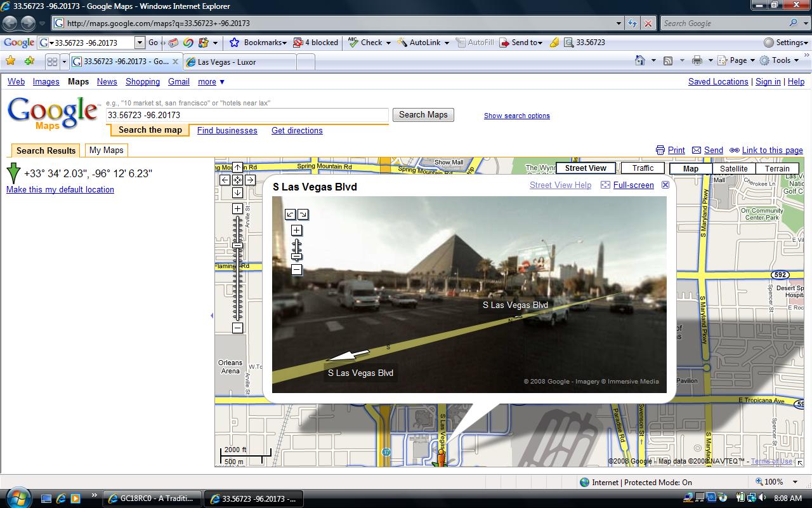The height and width of the screenshot is (508, 812).
Task: Switch to the Las Vegas - Luxor browser tab
Action: [240, 62]
